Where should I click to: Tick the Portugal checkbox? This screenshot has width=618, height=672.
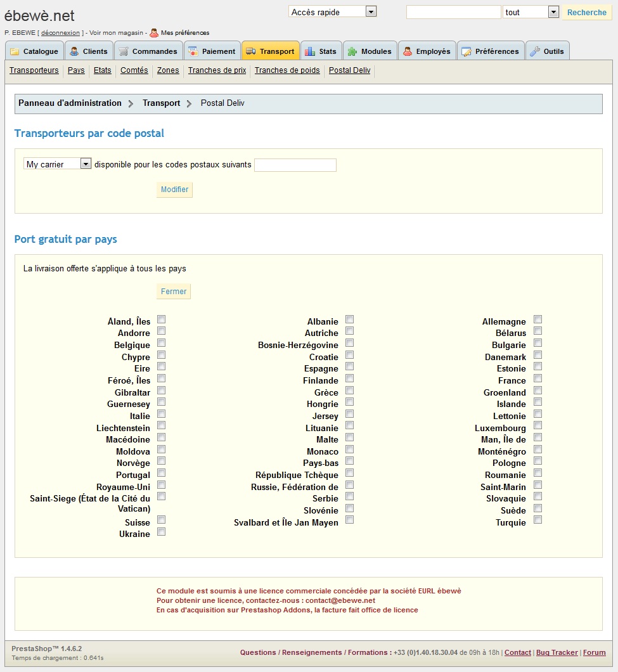point(161,473)
